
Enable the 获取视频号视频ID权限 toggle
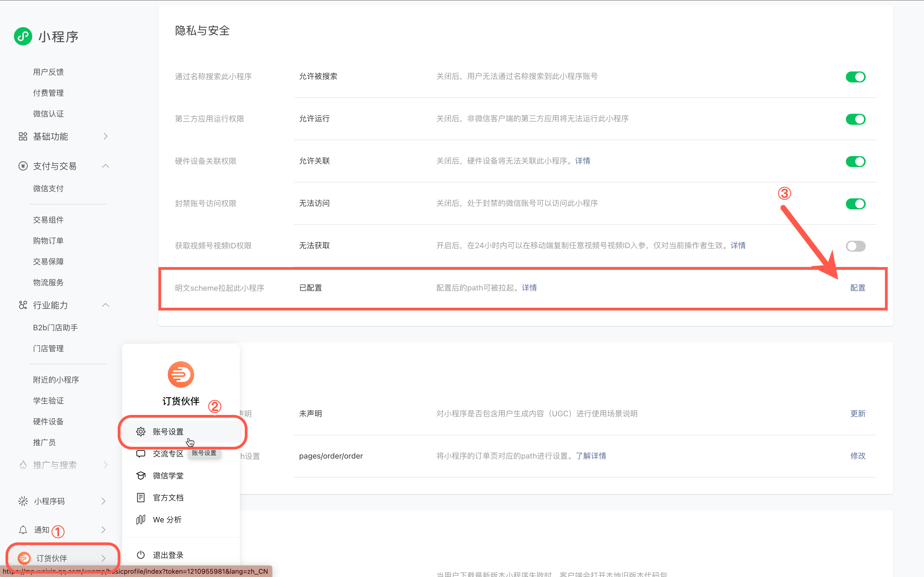[x=855, y=246]
